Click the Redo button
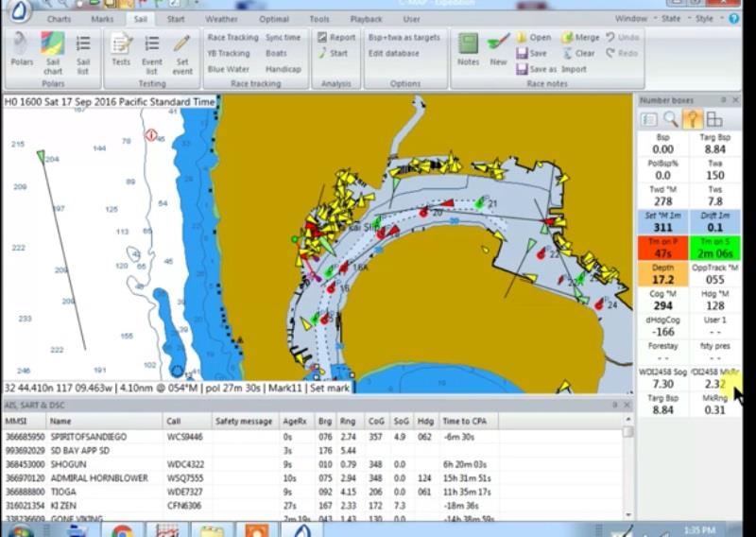This screenshot has height=537, width=756. (622, 53)
